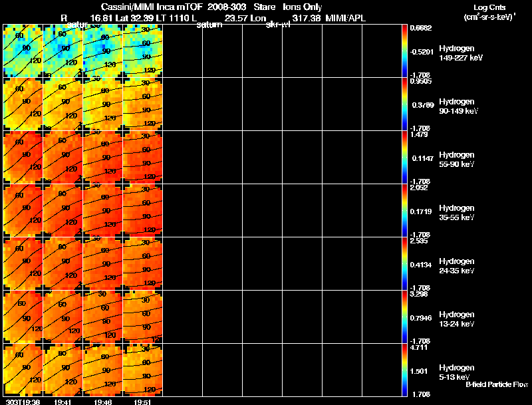Click the 'Cassini/MIMI Inca mTOF' title text

point(152,7)
